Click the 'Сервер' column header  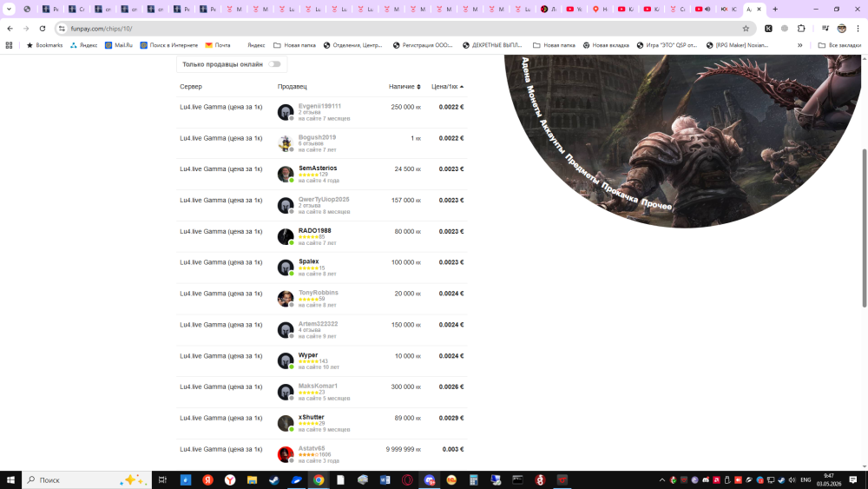(x=191, y=86)
